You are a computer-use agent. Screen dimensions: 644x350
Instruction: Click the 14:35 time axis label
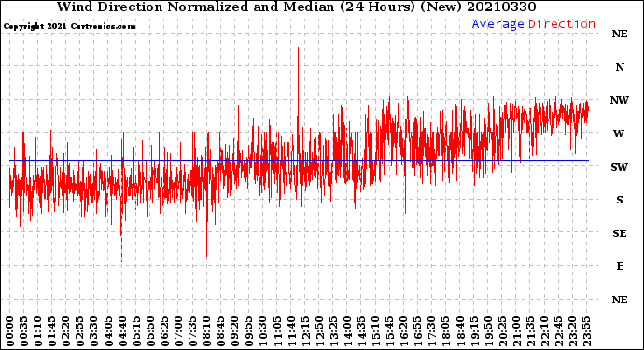pyautogui.click(x=361, y=331)
